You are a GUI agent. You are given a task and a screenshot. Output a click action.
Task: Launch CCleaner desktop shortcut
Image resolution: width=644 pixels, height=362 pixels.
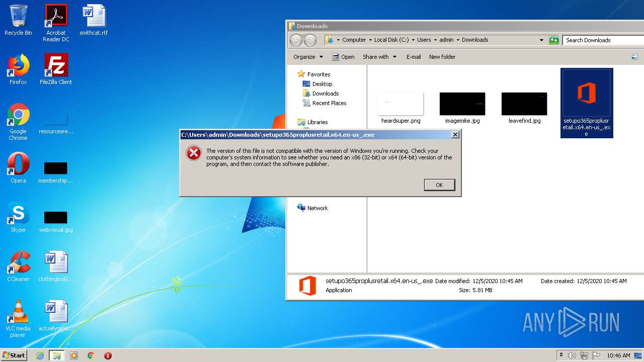pyautogui.click(x=18, y=266)
